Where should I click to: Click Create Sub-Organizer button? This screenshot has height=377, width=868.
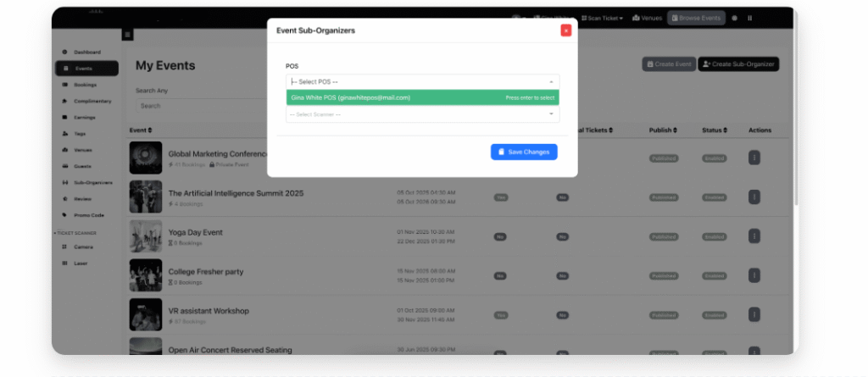(x=737, y=64)
